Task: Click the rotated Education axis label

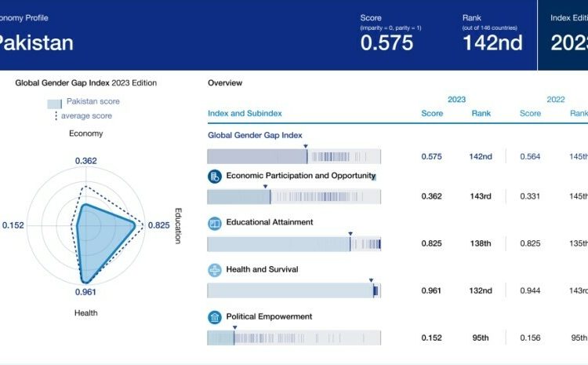Action: pos(178,226)
